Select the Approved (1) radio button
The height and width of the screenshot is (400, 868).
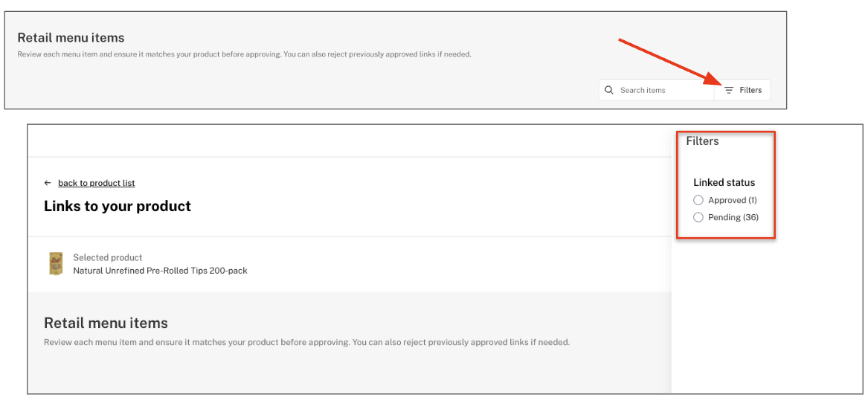[698, 200]
